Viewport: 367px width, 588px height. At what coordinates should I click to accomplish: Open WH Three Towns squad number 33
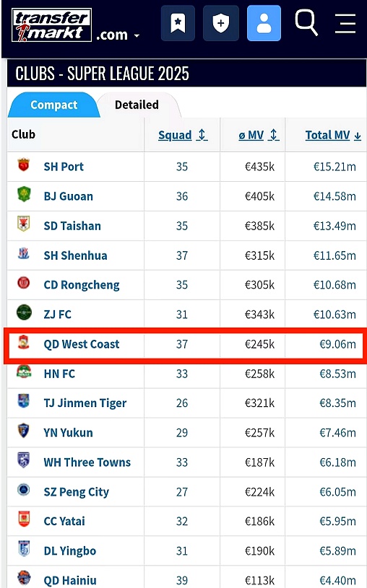pos(182,462)
